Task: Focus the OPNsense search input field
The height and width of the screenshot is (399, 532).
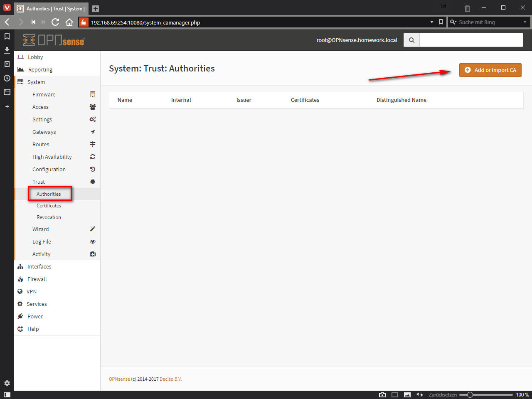Action: pyautogui.click(x=471, y=40)
